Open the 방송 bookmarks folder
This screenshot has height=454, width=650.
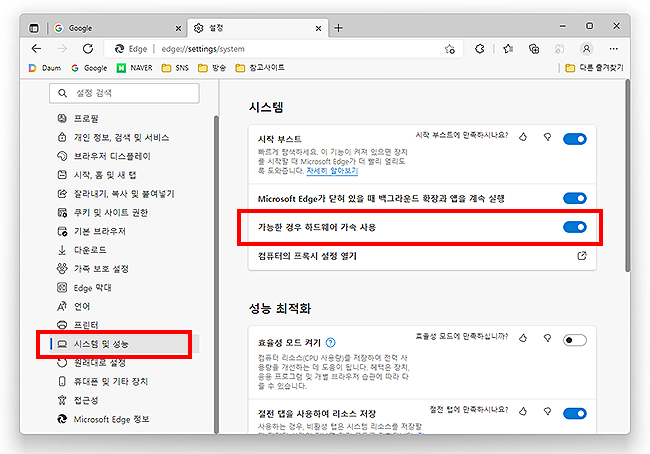(212, 68)
